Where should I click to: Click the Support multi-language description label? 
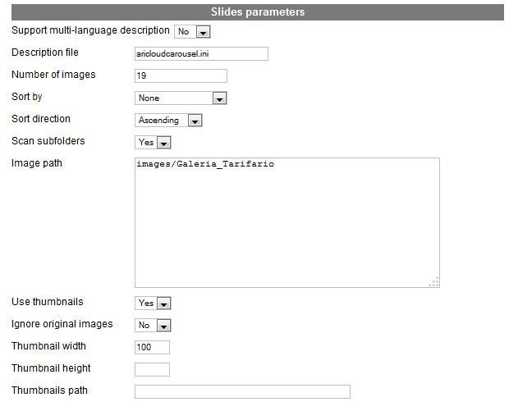pyautogui.click(x=90, y=30)
